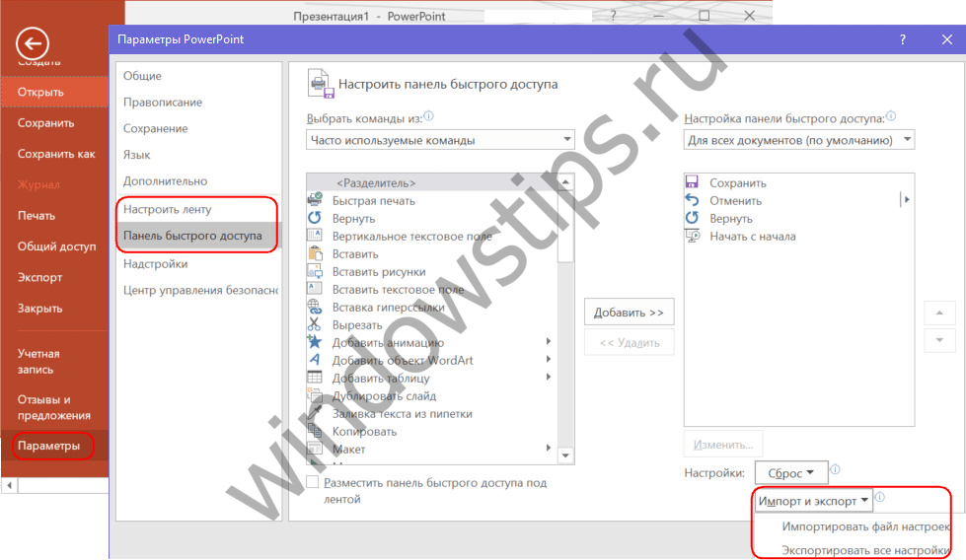Select the Copy command icon
Viewport: 966px width, 560px height.
click(315, 431)
